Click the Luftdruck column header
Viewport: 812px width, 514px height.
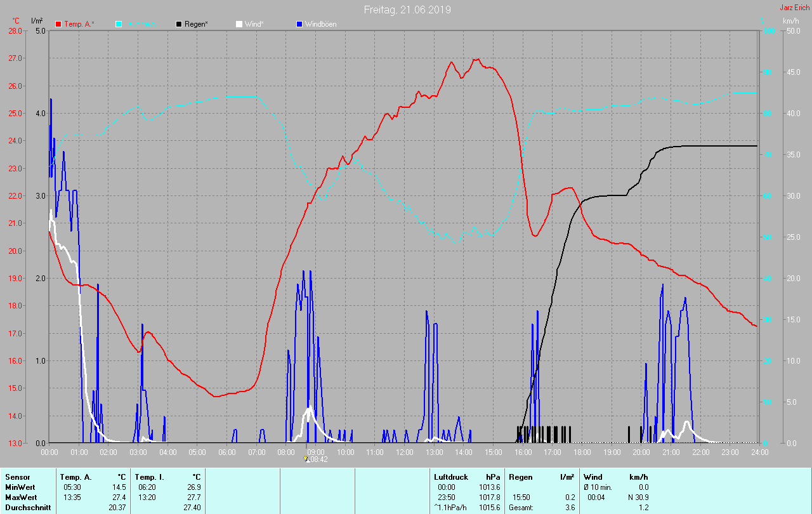450,477
